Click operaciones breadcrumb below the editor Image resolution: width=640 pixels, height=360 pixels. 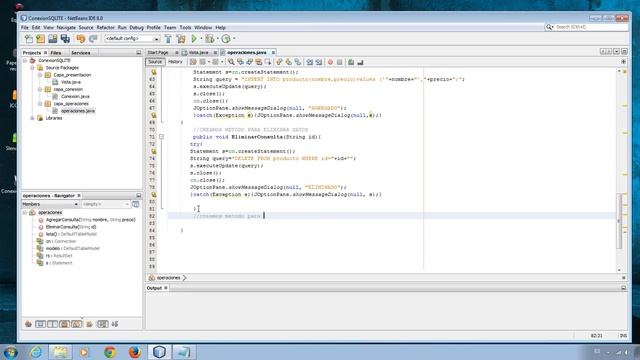[x=168, y=278]
